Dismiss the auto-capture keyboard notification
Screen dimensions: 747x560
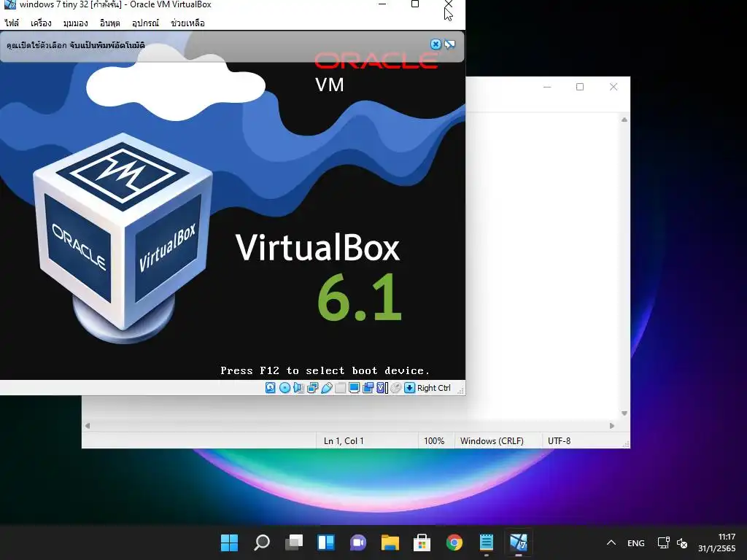tap(436, 44)
